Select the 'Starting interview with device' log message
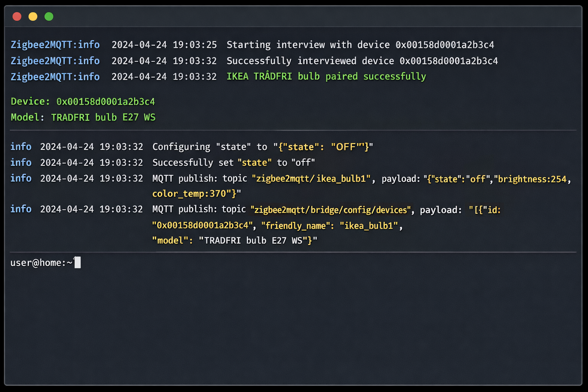Image resolution: width=588 pixels, height=392 pixels. point(310,44)
